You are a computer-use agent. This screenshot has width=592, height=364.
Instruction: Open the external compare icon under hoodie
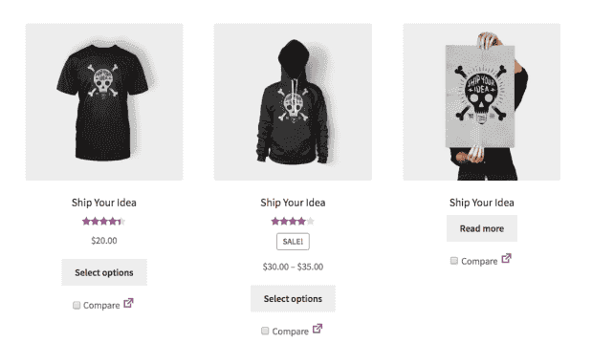[x=318, y=329]
